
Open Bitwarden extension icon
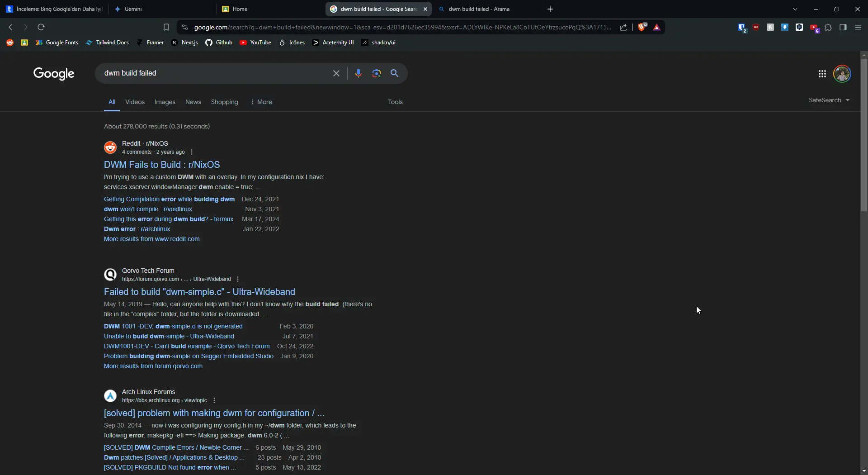tap(741, 28)
